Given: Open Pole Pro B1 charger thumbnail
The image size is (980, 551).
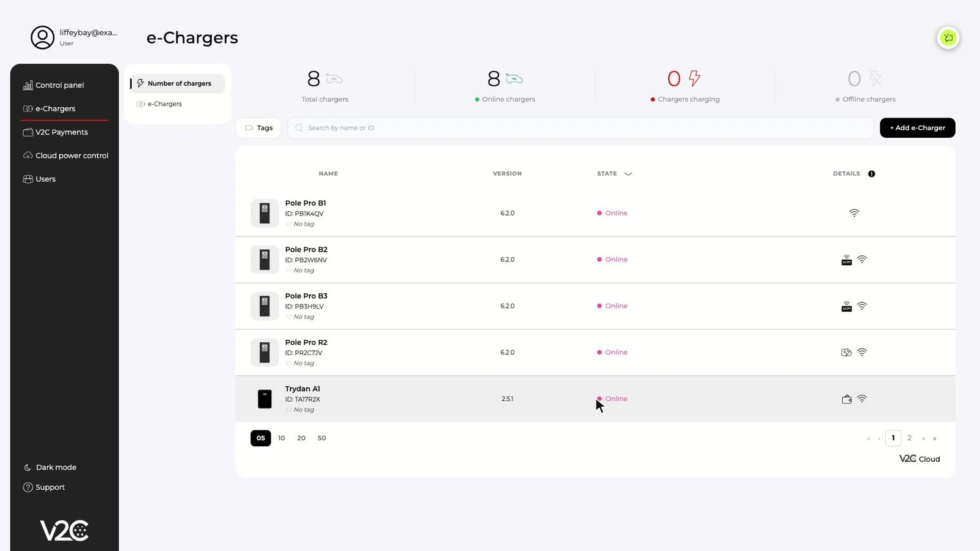Looking at the screenshot, I should [265, 213].
